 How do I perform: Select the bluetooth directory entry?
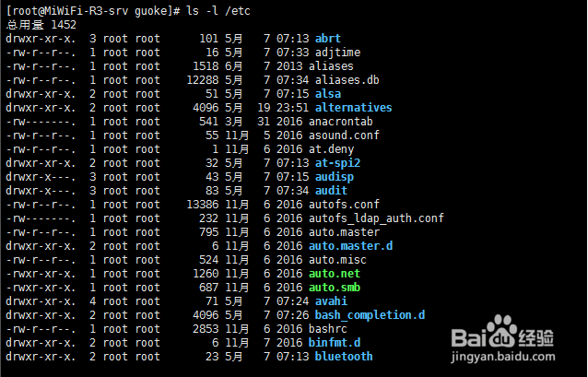344,357
